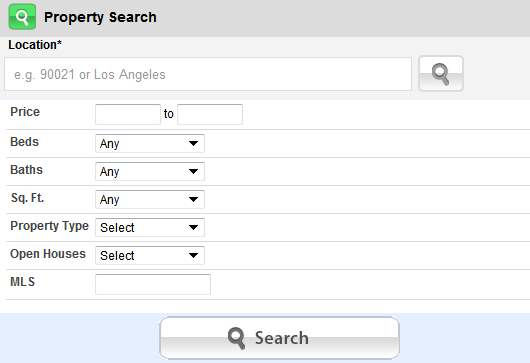Expand the Open Houses select menu
The image size is (530, 363).
(x=150, y=256)
